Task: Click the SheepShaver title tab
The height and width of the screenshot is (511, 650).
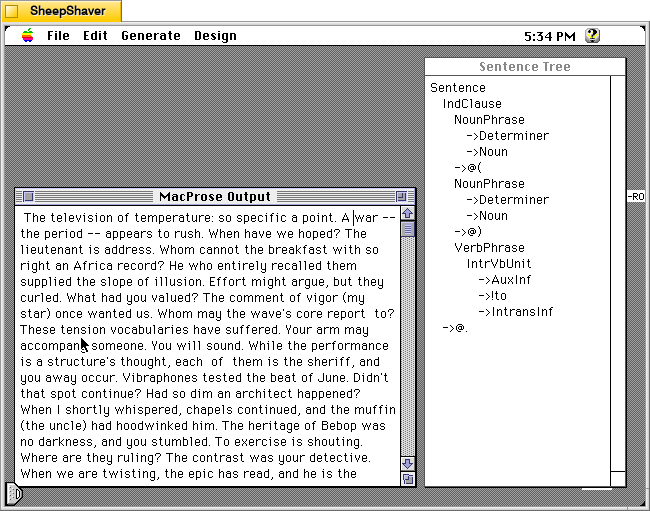Action: (61, 11)
